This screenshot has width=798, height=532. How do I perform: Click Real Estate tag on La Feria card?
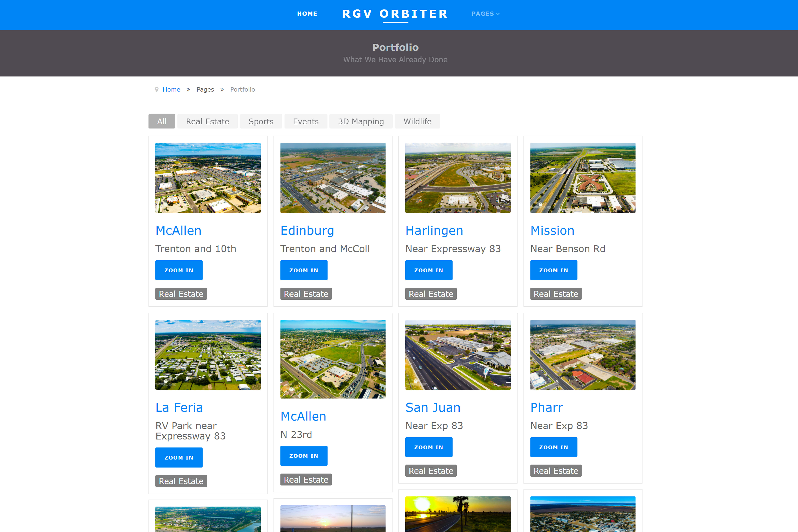point(181,481)
